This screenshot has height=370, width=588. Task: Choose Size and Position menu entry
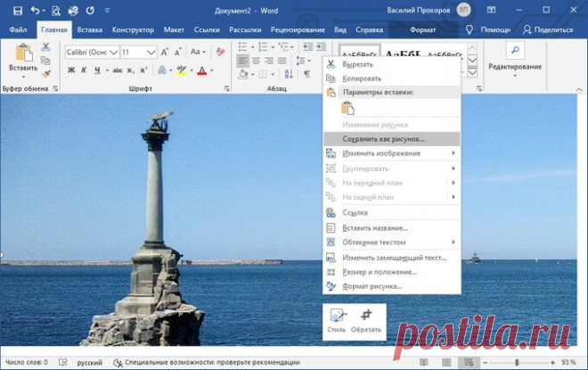click(x=392, y=272)
